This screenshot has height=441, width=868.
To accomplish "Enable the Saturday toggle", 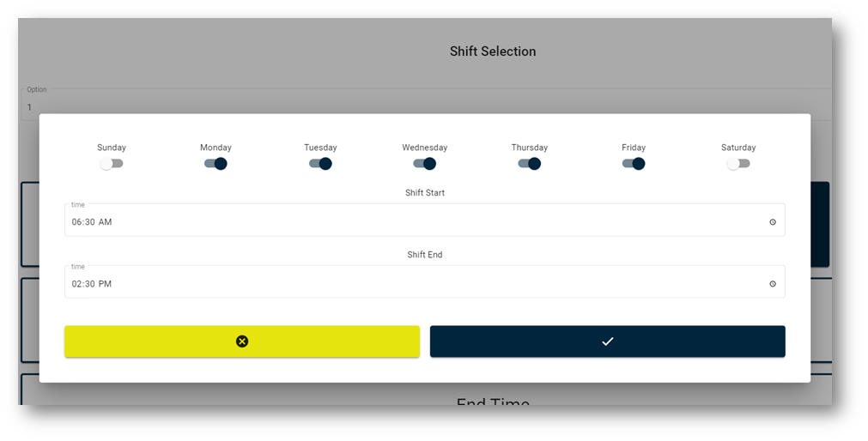I will click(x=738, y=164).
